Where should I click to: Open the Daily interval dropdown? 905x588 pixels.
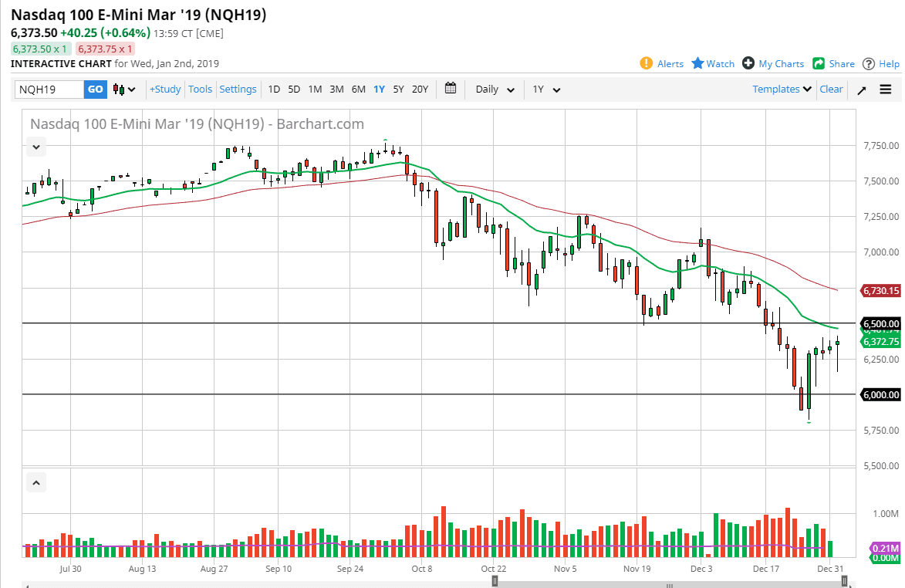tap(494, 89)
